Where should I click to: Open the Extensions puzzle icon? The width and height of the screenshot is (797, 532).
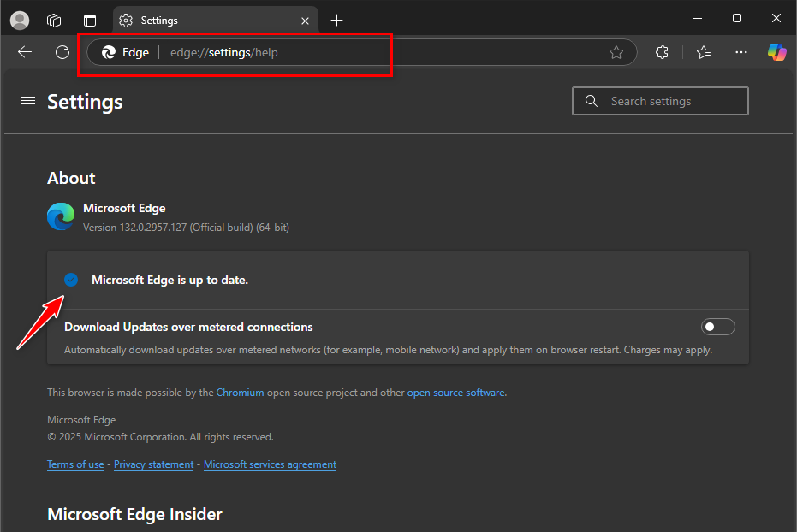tap(662, 52)
